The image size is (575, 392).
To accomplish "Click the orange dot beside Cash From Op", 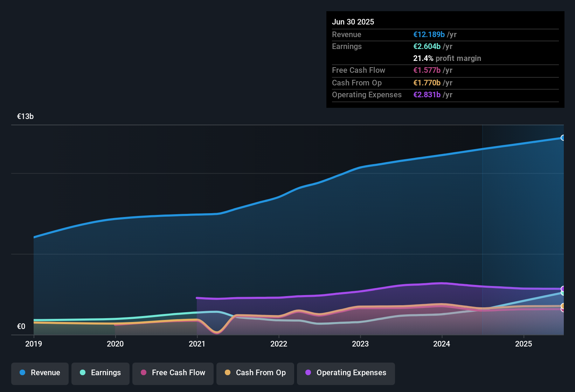I will (x=228, y=373).
